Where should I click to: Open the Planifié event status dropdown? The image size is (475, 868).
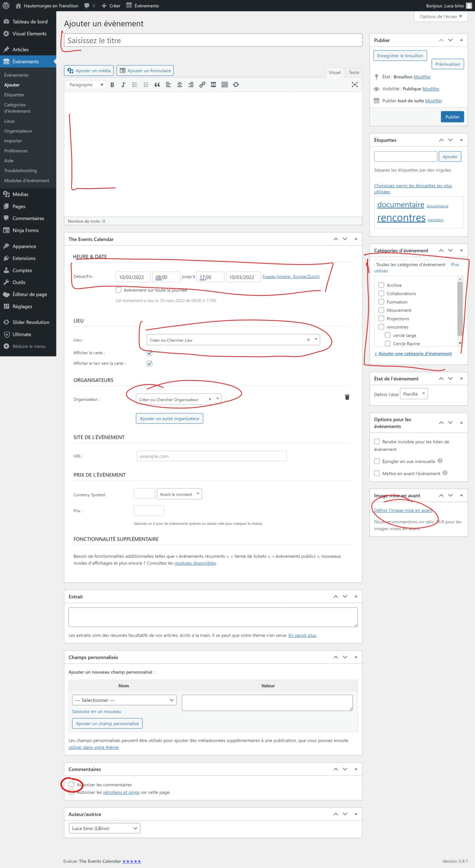(x=414, y=394)
